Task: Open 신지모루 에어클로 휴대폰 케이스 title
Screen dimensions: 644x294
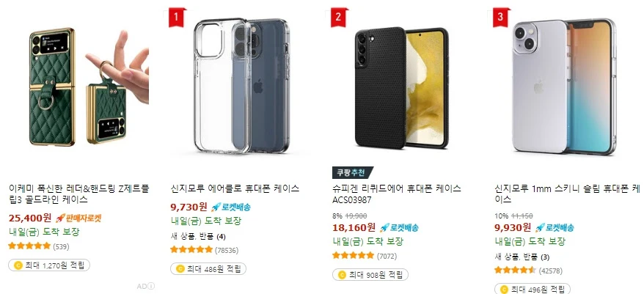Action: click(235, 188)
